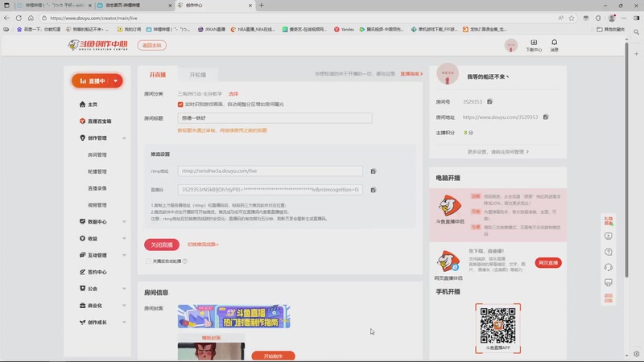Viewport: 644px width, 362px height.
Task: Open the 更多设置 room management link
Action: point(497,152)
